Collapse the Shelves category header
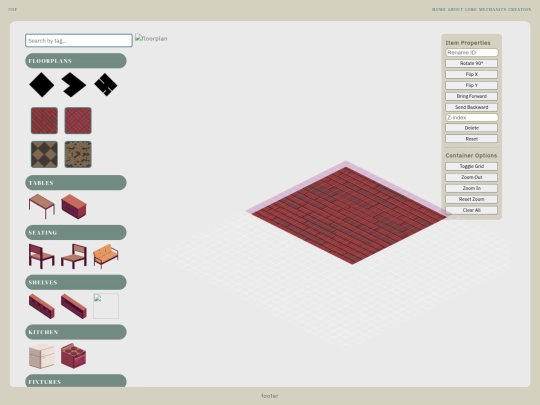Image resolution: width=540 pixels, height=405 pixels. [76, 282]
